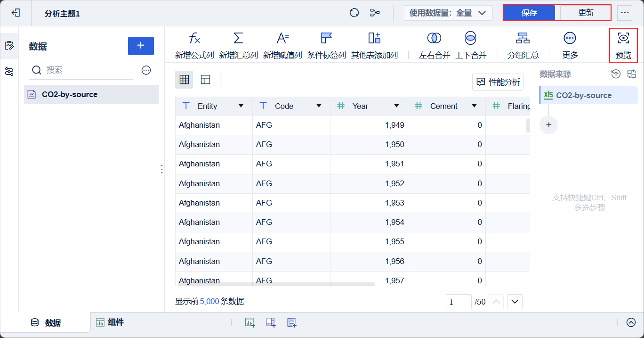Viewport: 644px width, 338px height.
Task: Switch to grid table view
Action: (x=184, y=80)
